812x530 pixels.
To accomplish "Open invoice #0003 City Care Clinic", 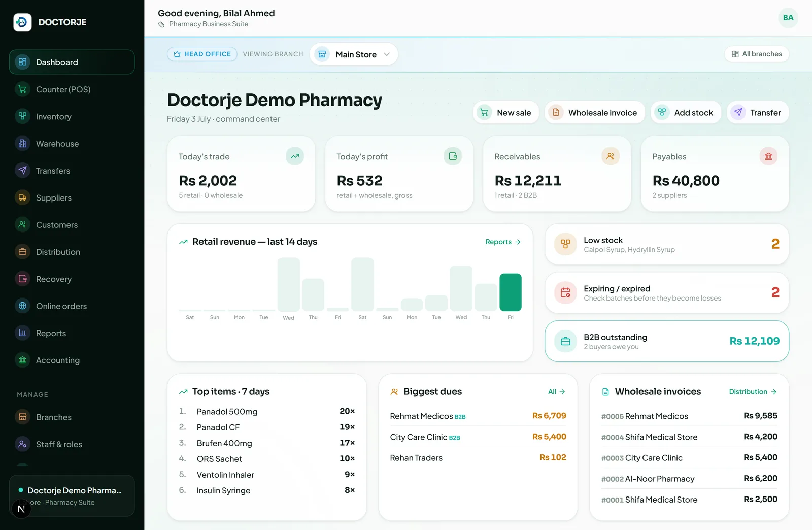I will (x=689, y=457).
